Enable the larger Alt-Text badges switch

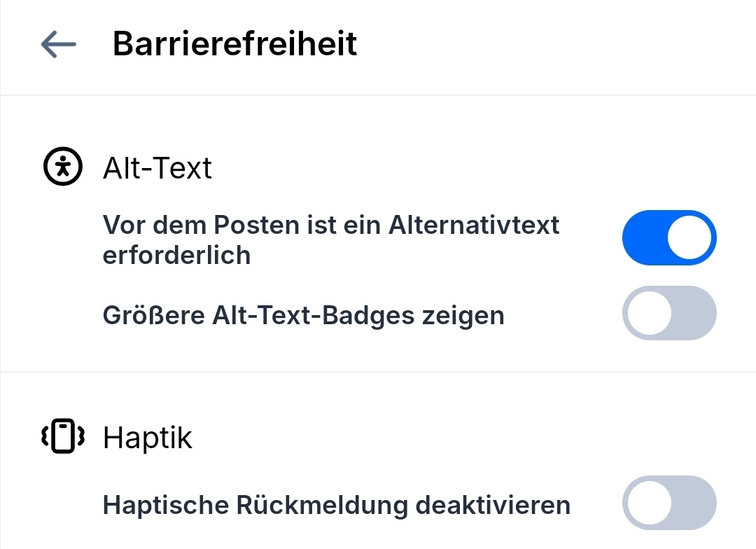point(669,313)
